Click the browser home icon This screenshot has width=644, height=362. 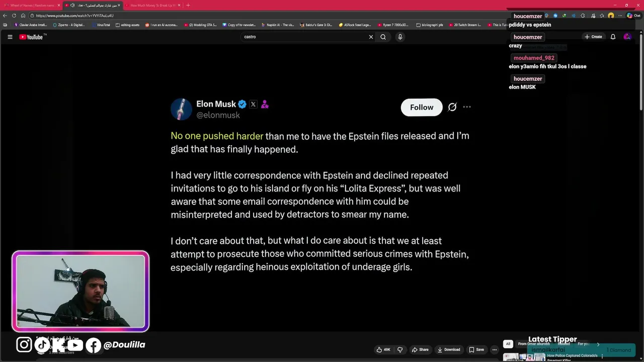(x=23, y=16)
